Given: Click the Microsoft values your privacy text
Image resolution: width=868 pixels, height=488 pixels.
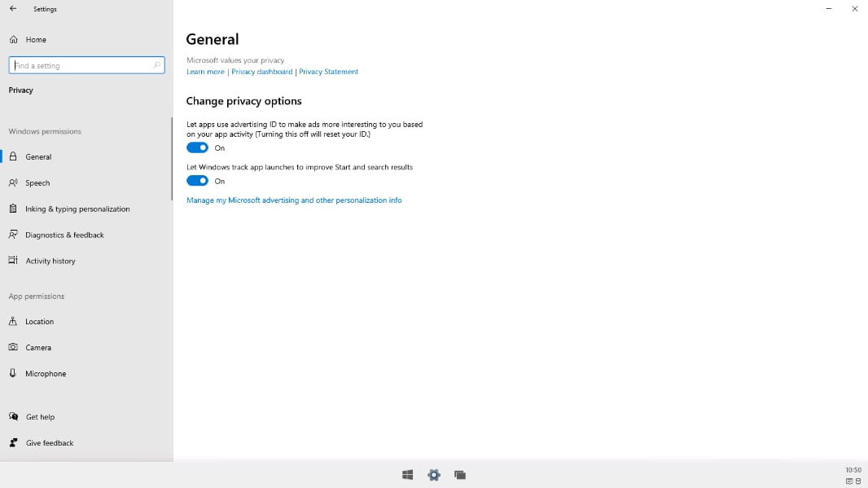Looking at the screenshot, I should [235, 59].
